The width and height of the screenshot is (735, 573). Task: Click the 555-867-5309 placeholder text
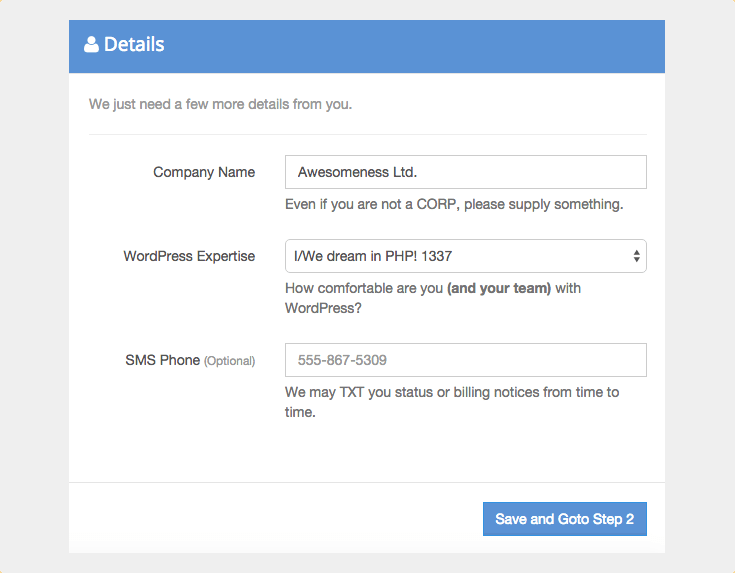coord(342,360)
